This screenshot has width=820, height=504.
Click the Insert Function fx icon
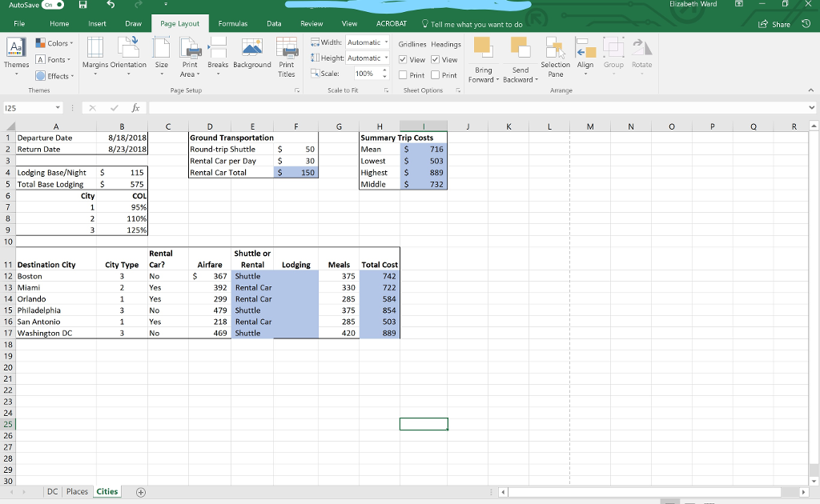135,108
